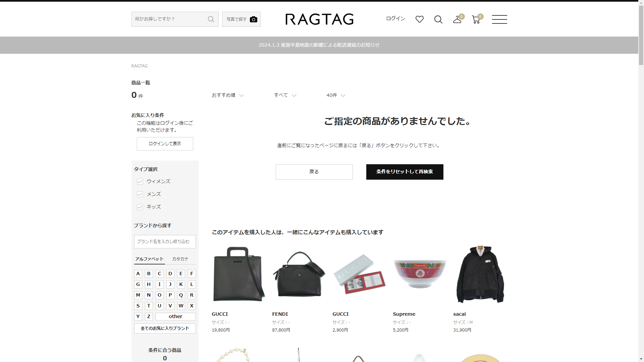This screenshot has width=644, height=362.
Task: Open the shopping cart icon
Action: point(476,20)
